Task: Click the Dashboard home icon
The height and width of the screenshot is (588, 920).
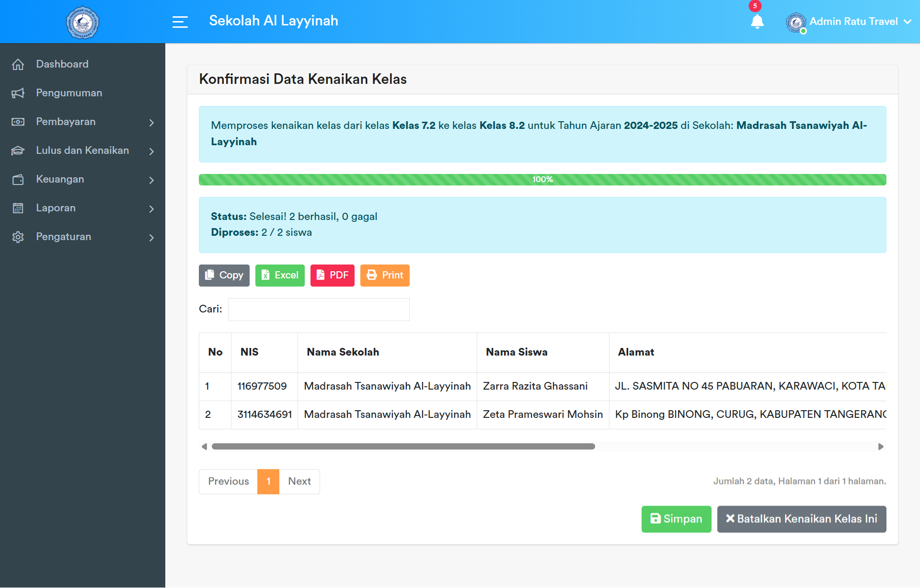Action: (x=18, y=64)
